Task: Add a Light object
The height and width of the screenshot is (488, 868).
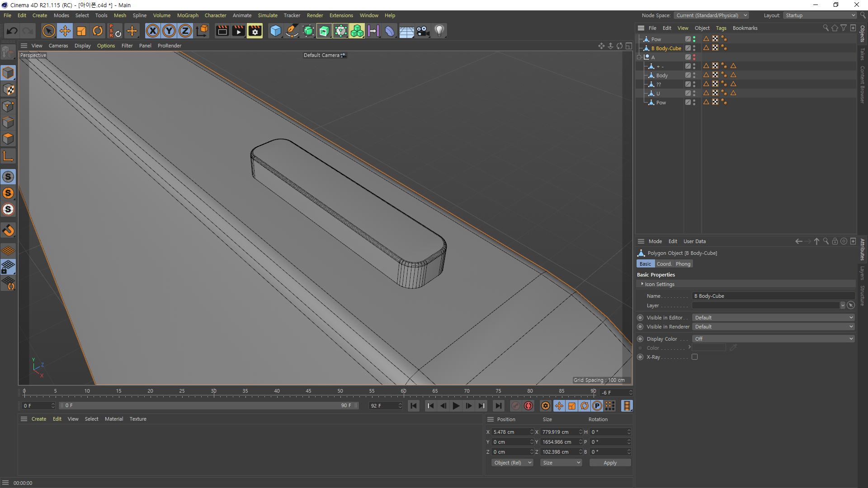Action: point(439,31)
